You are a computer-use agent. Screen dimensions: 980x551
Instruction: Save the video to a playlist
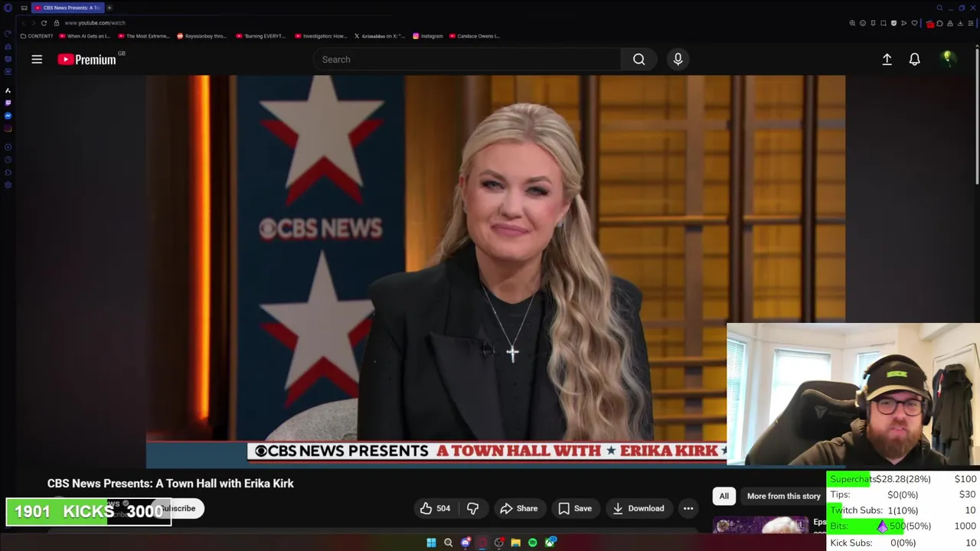tap(574, 508)
